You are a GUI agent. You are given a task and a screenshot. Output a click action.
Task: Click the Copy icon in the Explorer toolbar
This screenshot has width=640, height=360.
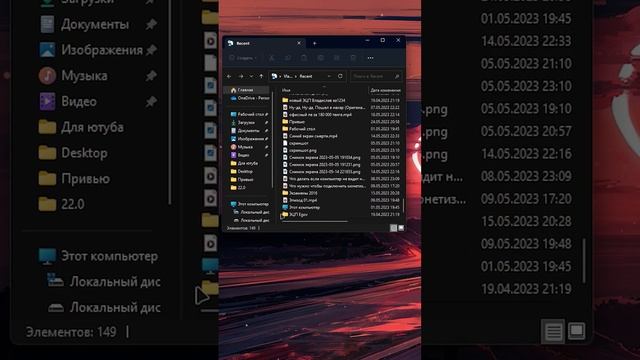coord(288,58)
